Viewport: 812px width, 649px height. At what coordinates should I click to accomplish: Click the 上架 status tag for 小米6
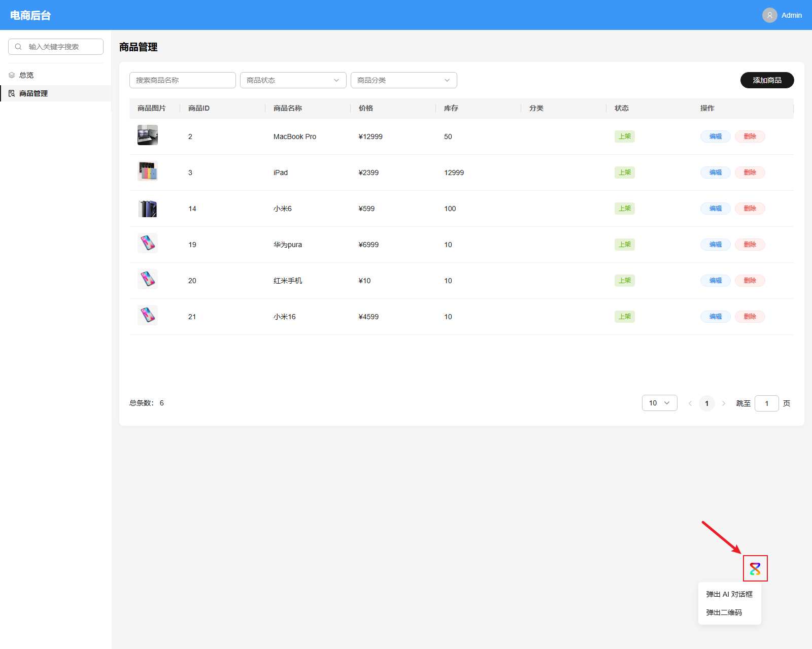pyautogui.click(x=625, y=209)
